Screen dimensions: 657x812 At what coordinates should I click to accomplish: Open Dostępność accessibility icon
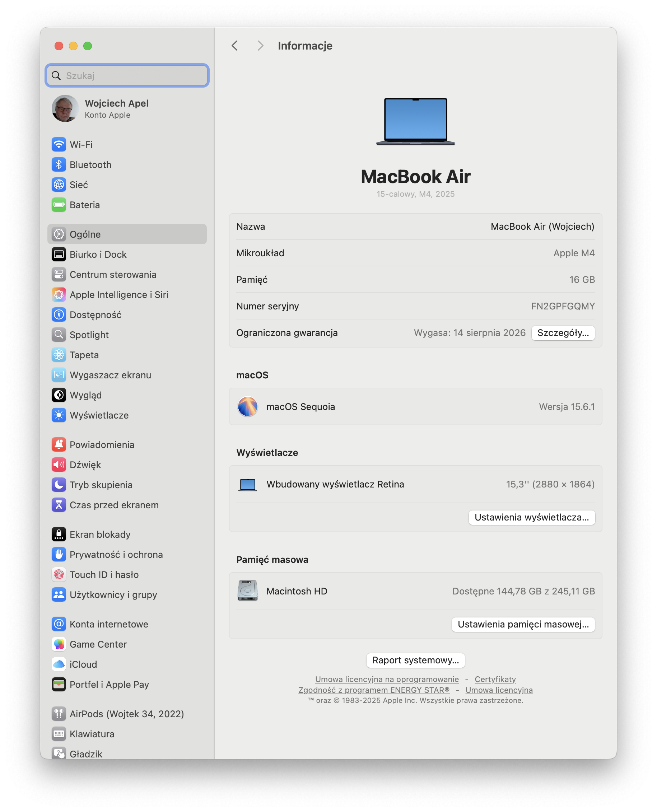click(x=59, y=314)
